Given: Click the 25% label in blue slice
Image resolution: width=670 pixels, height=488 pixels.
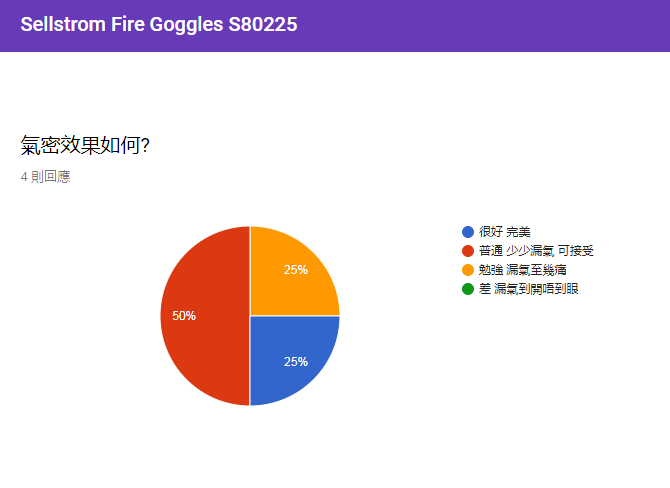Looking at the screenshot, I should [x=296, y=362].
